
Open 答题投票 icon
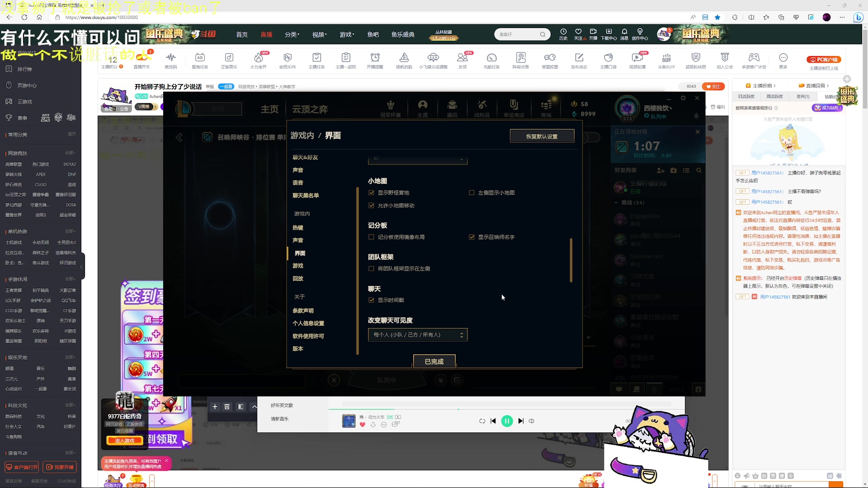550,60
